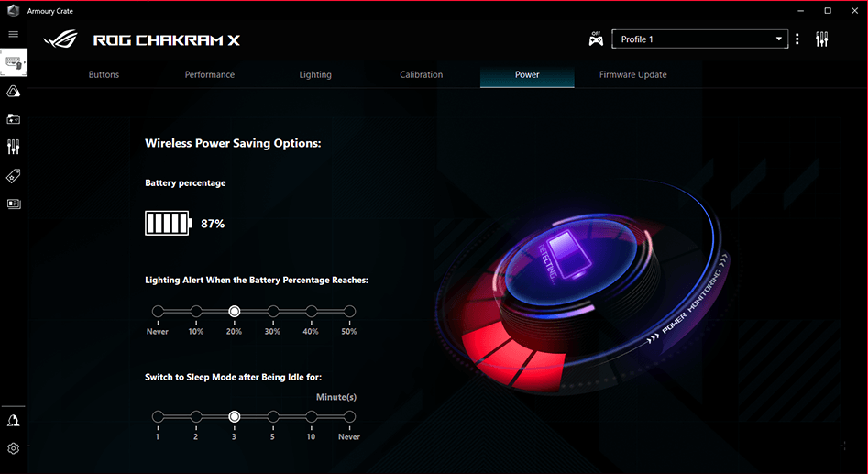Click the Armoury Crate app icon in title bar
The width and height of the screenshot is (868, 474).
pyautogui.click(x=13, y=10)
